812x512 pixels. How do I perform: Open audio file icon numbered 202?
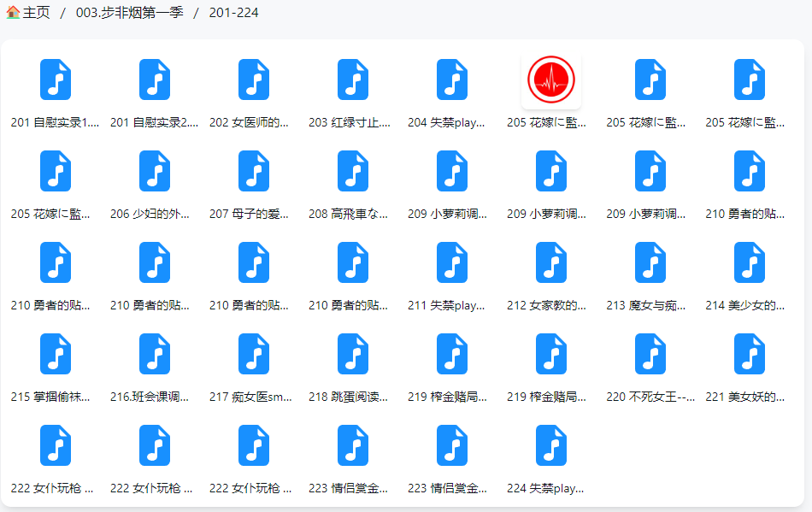[254, 79]
